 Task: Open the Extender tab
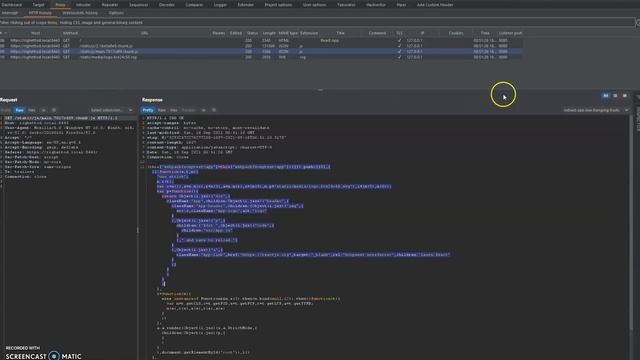coord(245,5)
